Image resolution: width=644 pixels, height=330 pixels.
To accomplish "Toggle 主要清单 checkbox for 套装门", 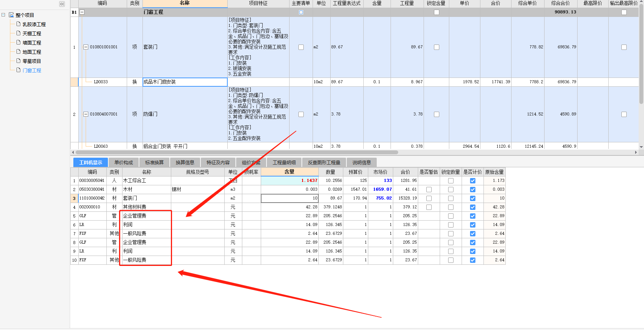I will (x=301, y=47).
